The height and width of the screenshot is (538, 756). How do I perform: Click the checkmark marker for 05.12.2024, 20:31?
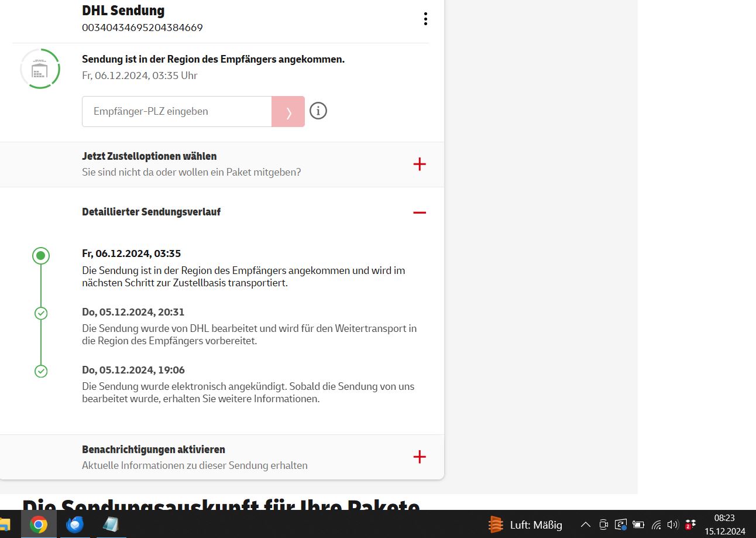tap(41, 313)
